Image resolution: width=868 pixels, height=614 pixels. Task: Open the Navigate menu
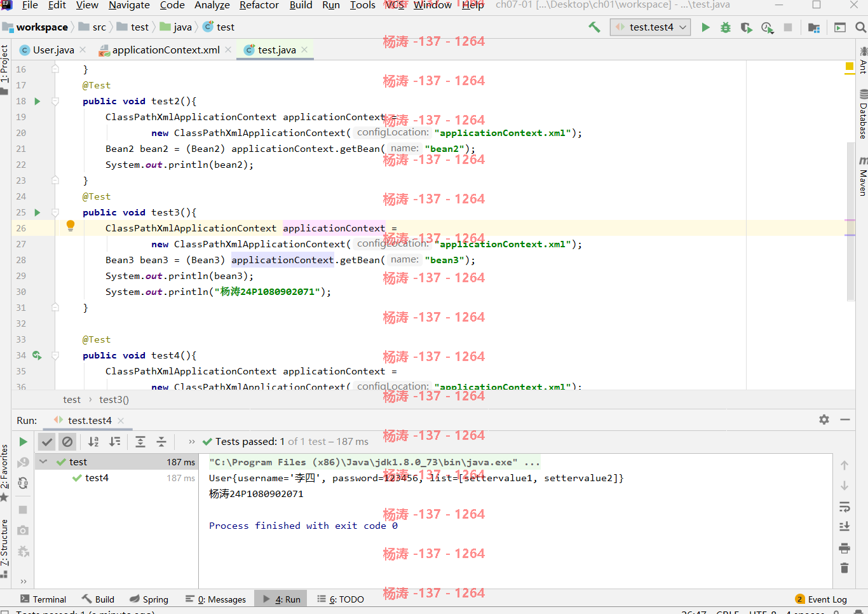pyautogui.click(x=129, y=5)
